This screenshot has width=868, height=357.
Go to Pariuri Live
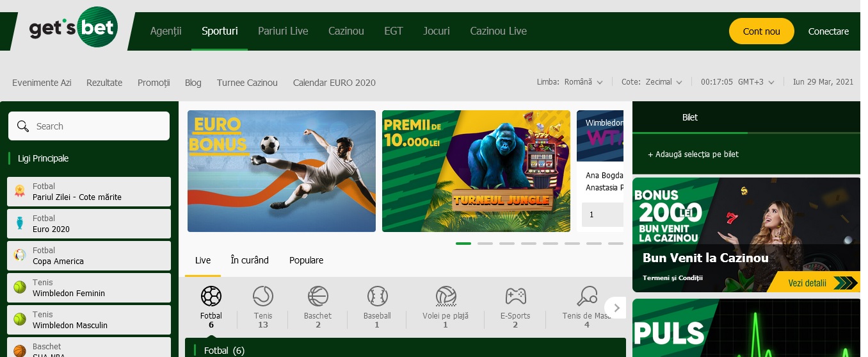283,31
